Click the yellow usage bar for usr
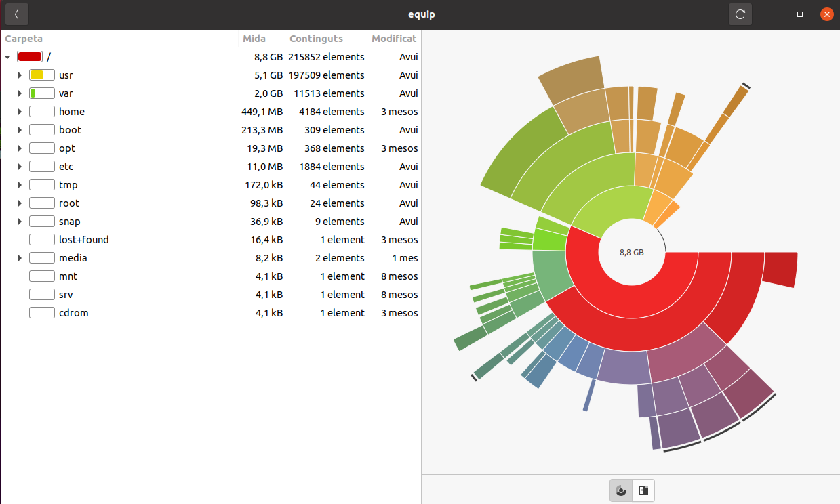Viewport: 840px width, 504px height. click(x=41, y=75)
